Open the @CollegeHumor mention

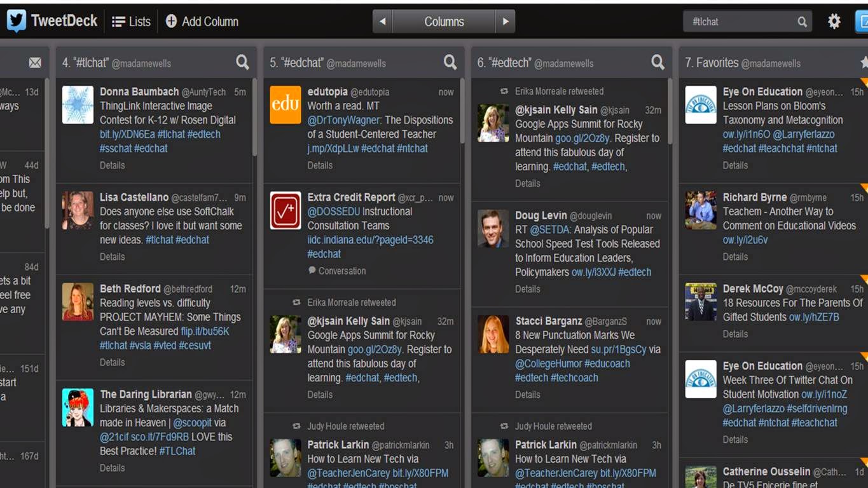pos(548,363)
